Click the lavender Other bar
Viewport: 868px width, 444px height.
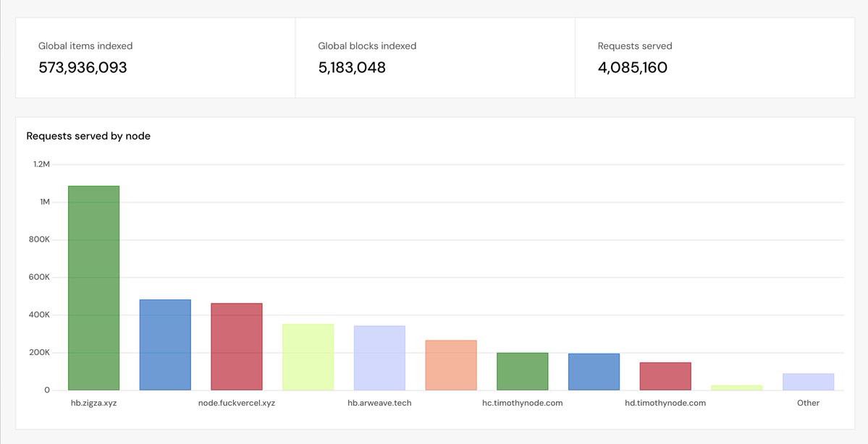coord(808,382)
